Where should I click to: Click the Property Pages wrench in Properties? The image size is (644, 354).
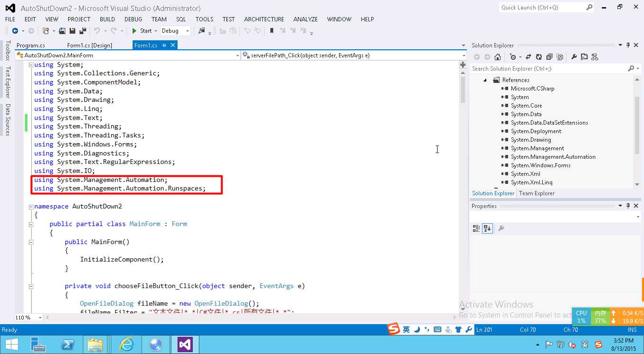coord(501,228)
